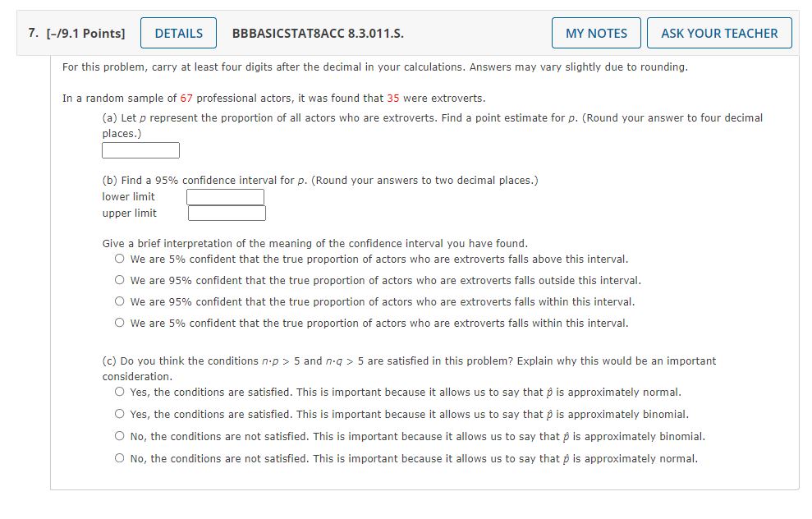Click the point estimate answer box for part (a)

[140, 149]
